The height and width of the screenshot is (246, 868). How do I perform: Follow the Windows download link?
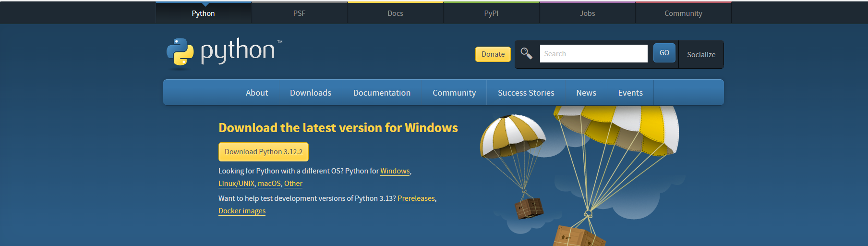395,171
